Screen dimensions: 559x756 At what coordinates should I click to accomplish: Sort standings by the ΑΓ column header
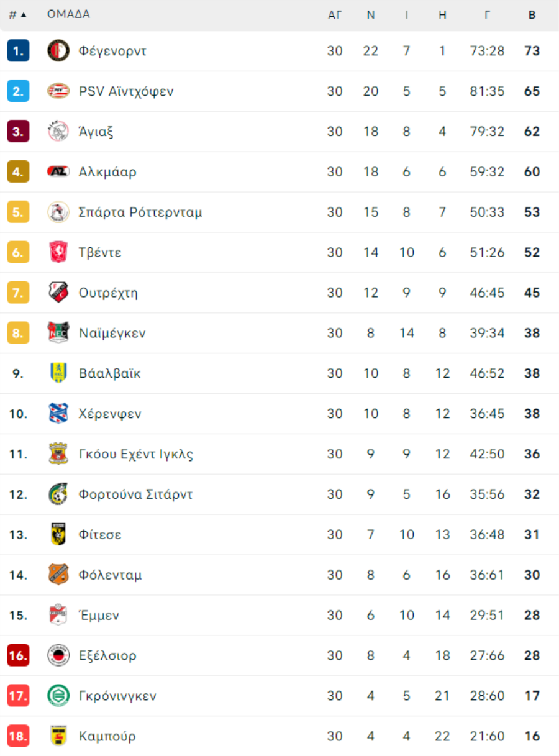335,15
